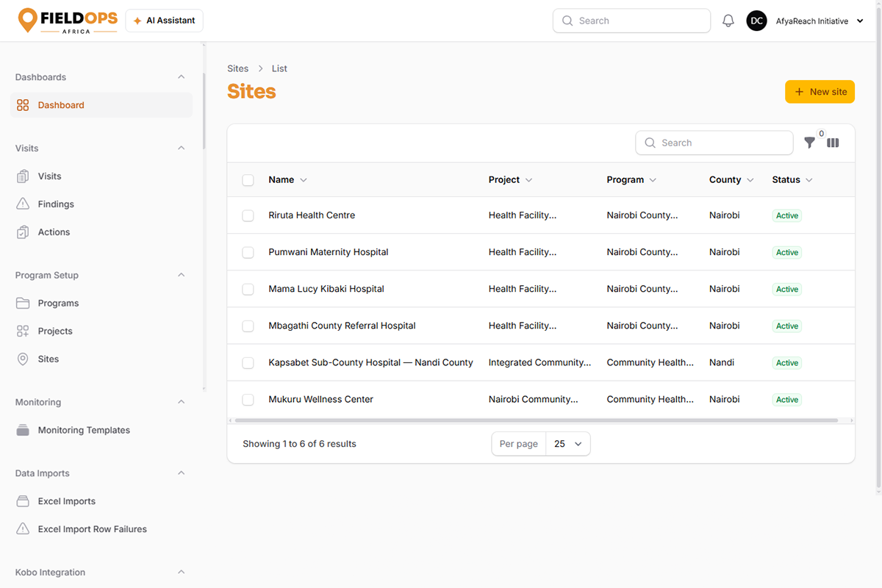This screenshot has height=588, width=882.
Task: Click the table filter funnel icon
Action: (809, 143)
